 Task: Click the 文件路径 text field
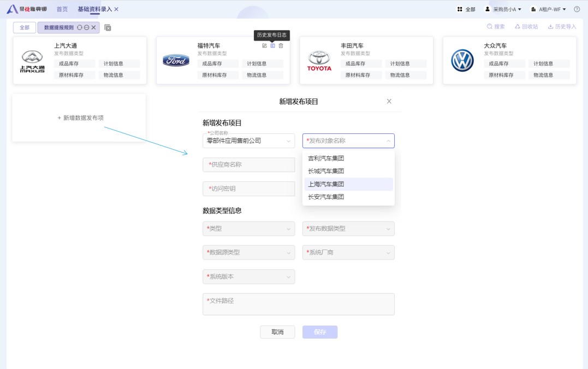[x=298, y=304]
